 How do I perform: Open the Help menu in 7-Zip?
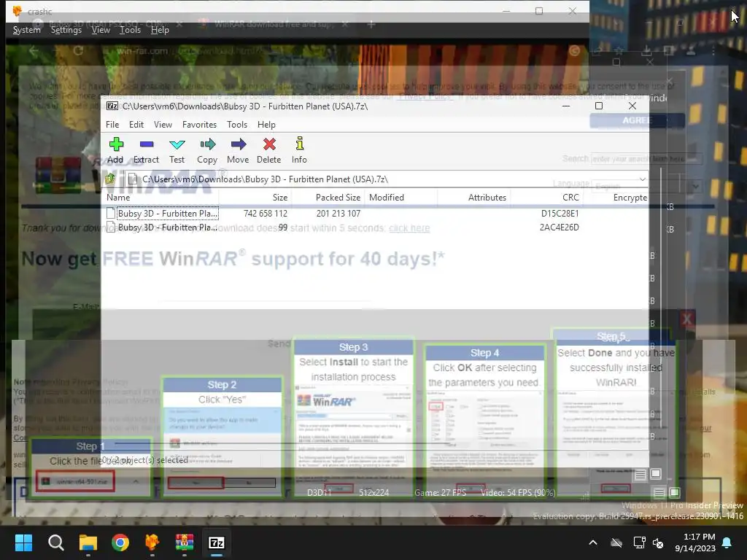[x=267, y=124]
